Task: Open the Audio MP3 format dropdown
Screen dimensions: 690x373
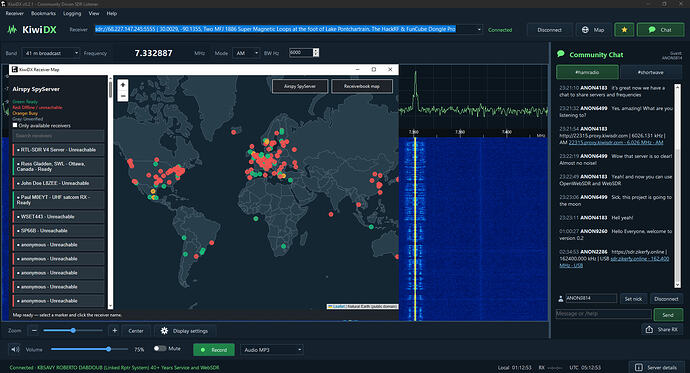Action: 272,350
